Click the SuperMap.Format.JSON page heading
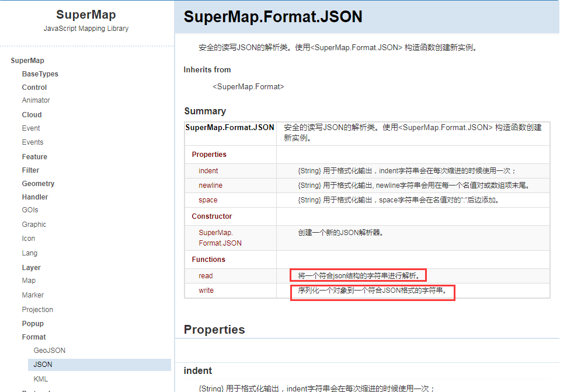The height and width of the screenshot is (392, 574). pos(273,17)
